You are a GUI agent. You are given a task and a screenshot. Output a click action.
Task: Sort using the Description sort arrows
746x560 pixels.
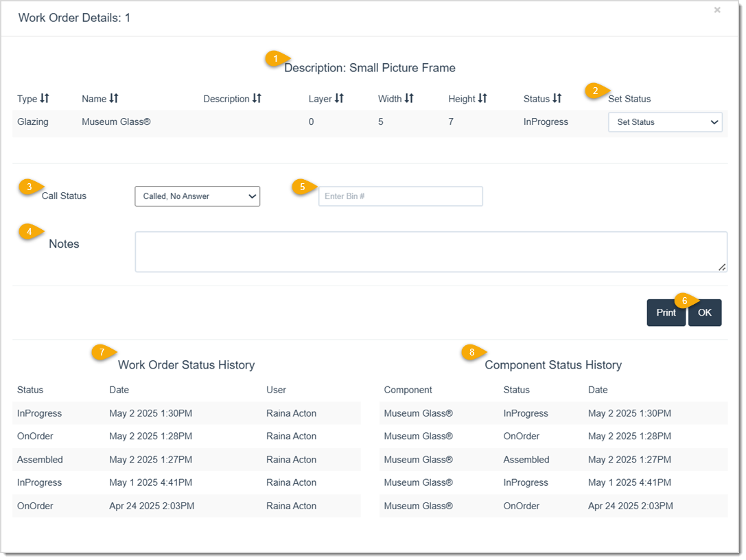[257, 99]
